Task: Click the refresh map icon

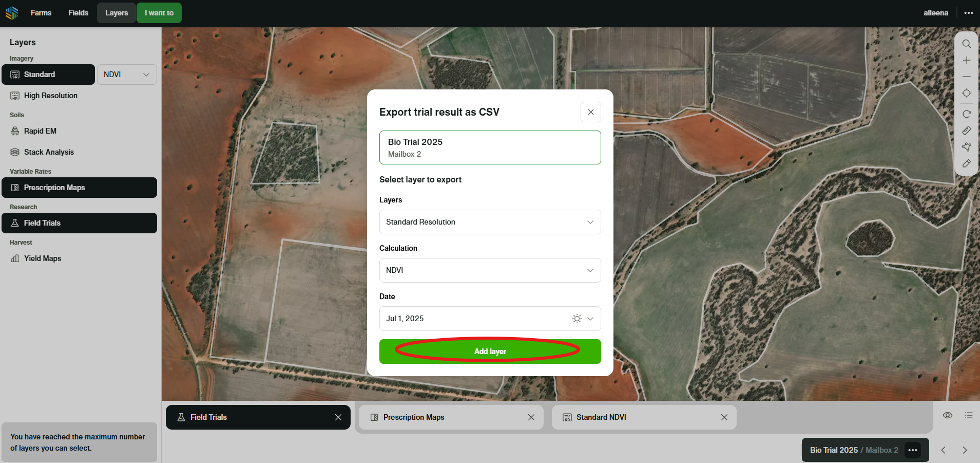Action: [x=966, y=114]
